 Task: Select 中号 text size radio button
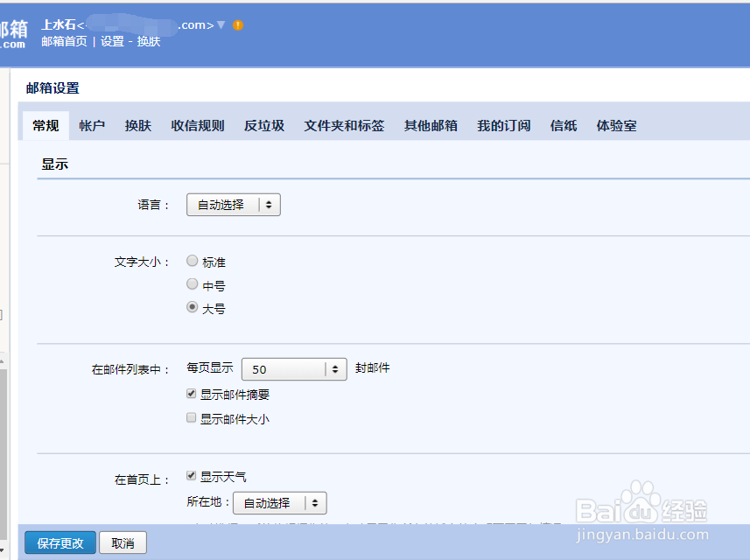point(192,284)
